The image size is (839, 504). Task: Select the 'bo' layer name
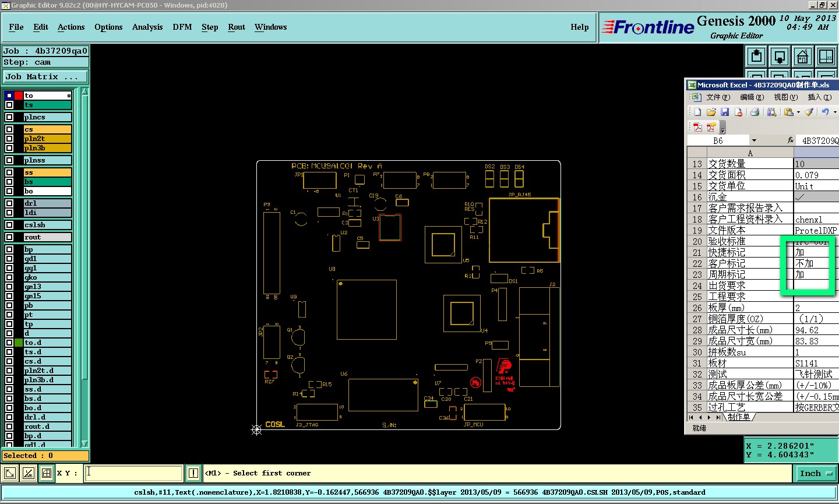(47, 191)
